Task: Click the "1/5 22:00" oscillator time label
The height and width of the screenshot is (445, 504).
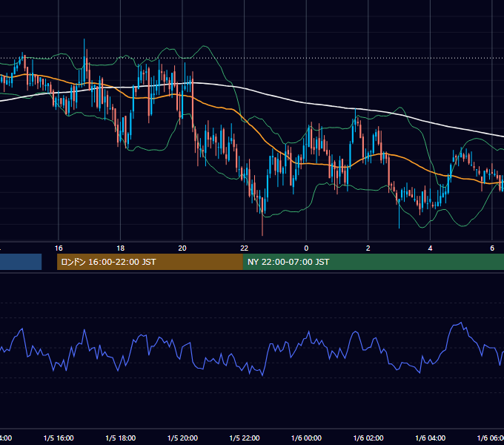Action: pos(245,438)
